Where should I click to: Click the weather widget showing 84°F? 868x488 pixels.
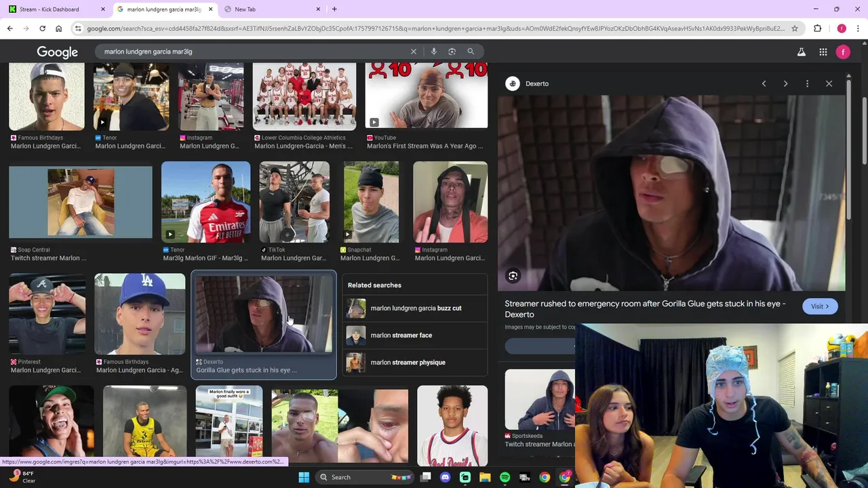pos(22,477)
